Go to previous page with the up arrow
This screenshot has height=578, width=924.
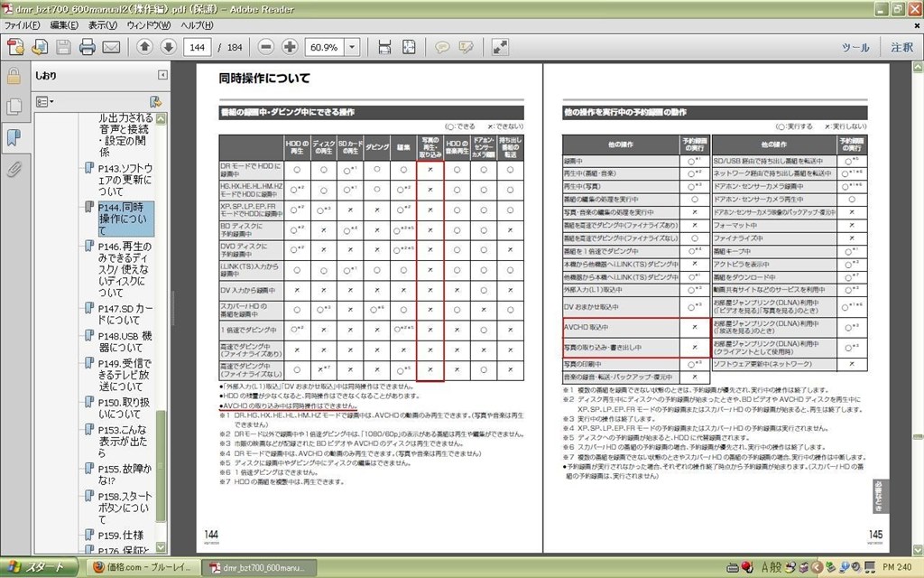[x=144, y=47]
